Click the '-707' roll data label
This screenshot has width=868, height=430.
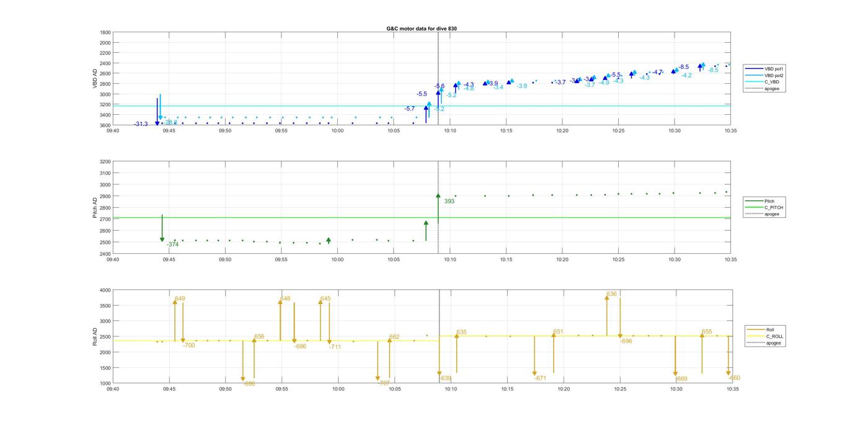[x=384, y=383]
